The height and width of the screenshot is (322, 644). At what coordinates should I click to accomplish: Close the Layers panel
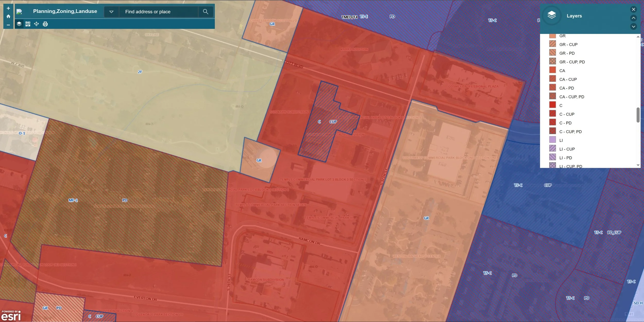click(x=633, y=9)
